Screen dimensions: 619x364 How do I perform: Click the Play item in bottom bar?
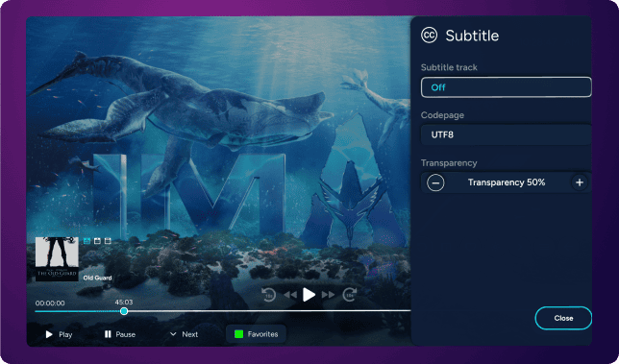coord(59,334)
